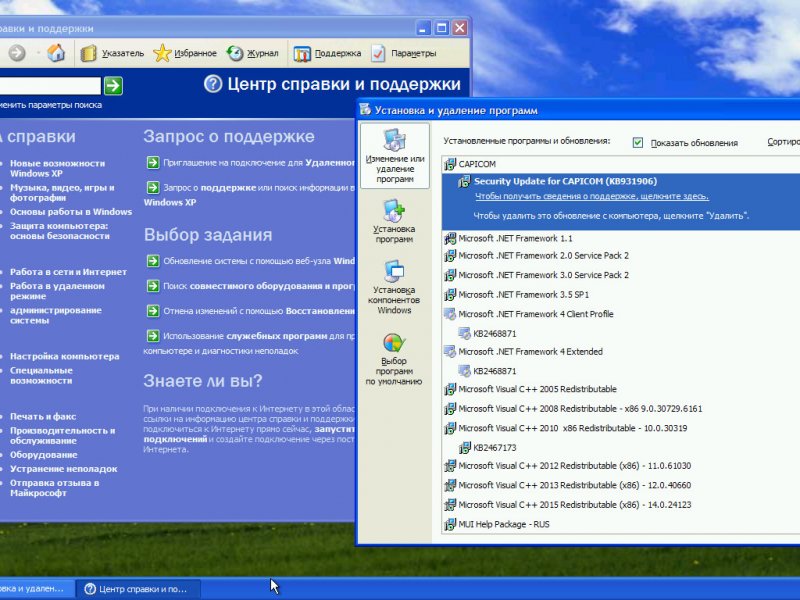
Task: Open Работа в удаленном режиме topic
Action: point(57,291)
